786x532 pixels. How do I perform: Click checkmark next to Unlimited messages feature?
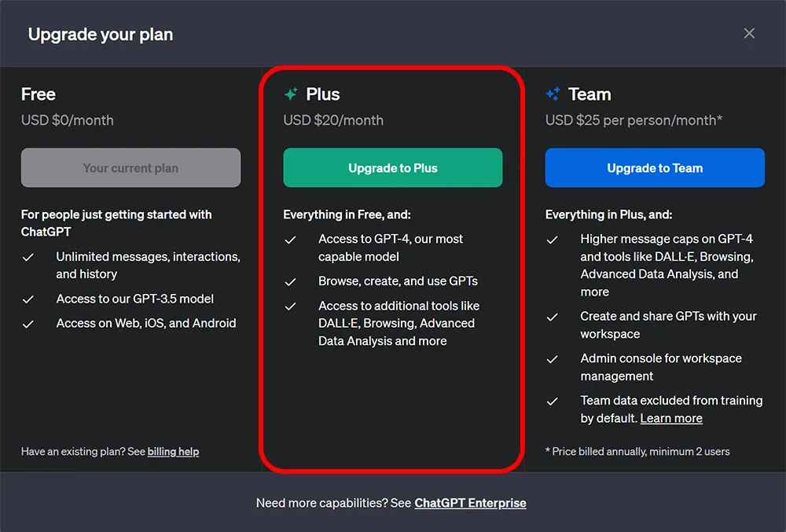pyautogui.click(x=28, y=258)
